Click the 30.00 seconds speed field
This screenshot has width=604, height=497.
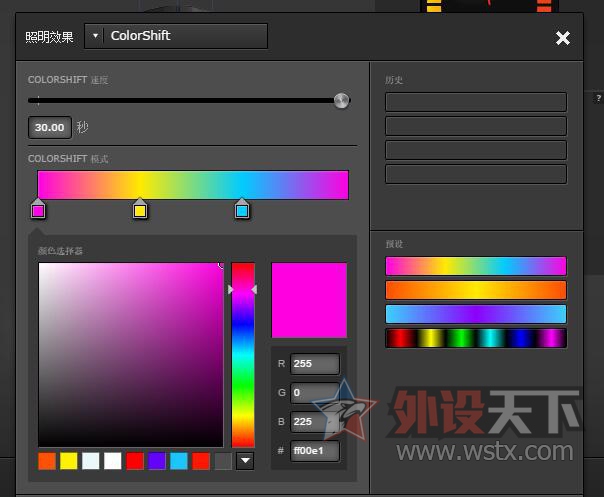click(49, 128)
